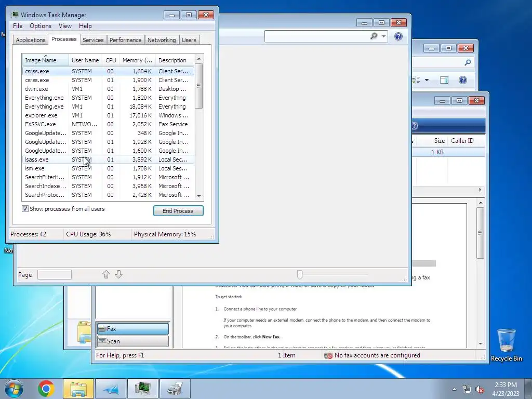Select the FXSSVC.exe process row
The width and height of the screenshot is (532, 399).
pyautogui.click(x=108, y=124)
